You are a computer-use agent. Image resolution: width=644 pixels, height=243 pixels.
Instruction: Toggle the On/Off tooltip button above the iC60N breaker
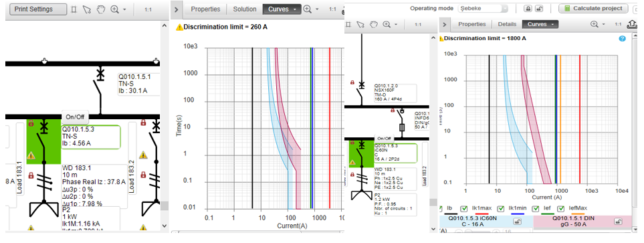click(x=385, y=139)
